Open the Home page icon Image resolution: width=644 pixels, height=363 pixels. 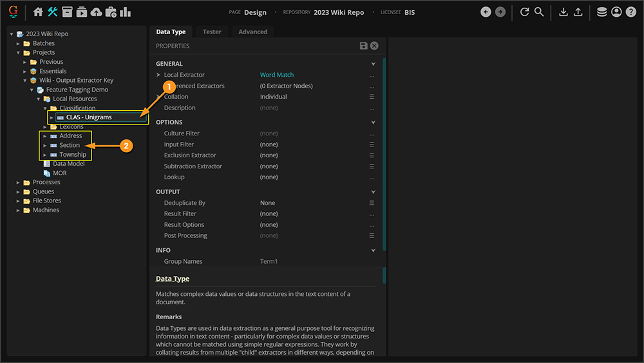pos(38,12)
